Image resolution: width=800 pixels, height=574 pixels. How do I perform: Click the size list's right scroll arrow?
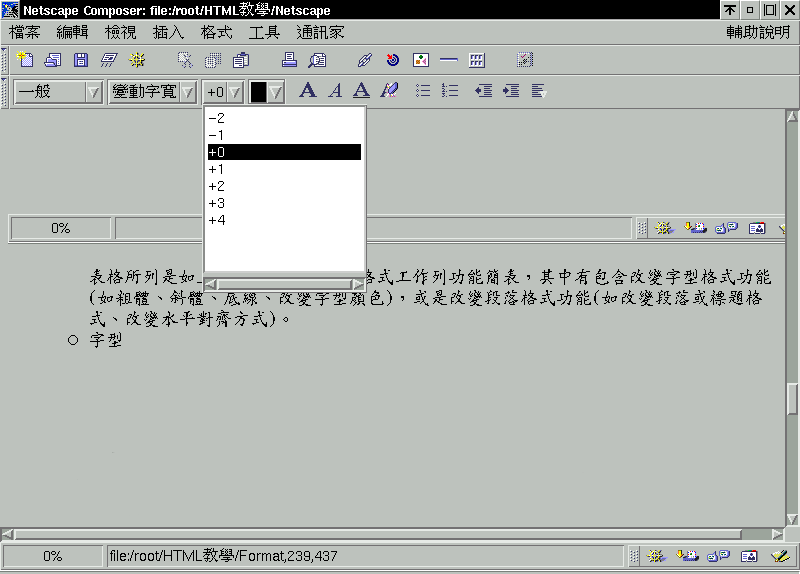click(x=358, y=284)
